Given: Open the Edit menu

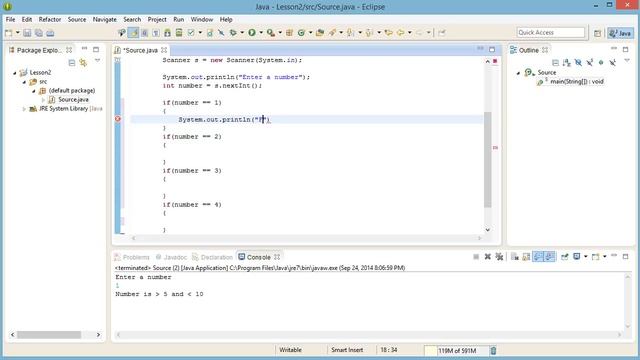Looking at the screenshot, I should coord(27,19).
